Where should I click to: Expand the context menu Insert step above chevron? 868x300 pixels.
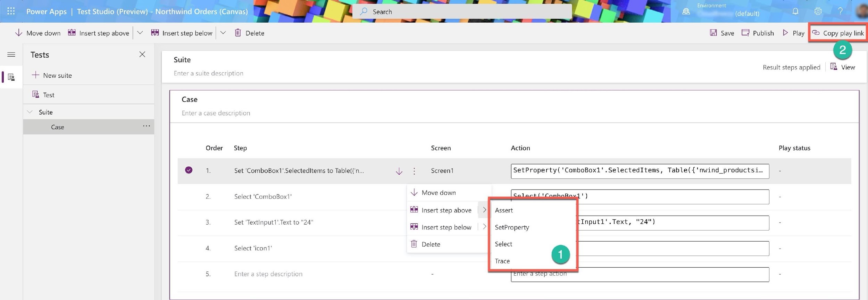484,210
